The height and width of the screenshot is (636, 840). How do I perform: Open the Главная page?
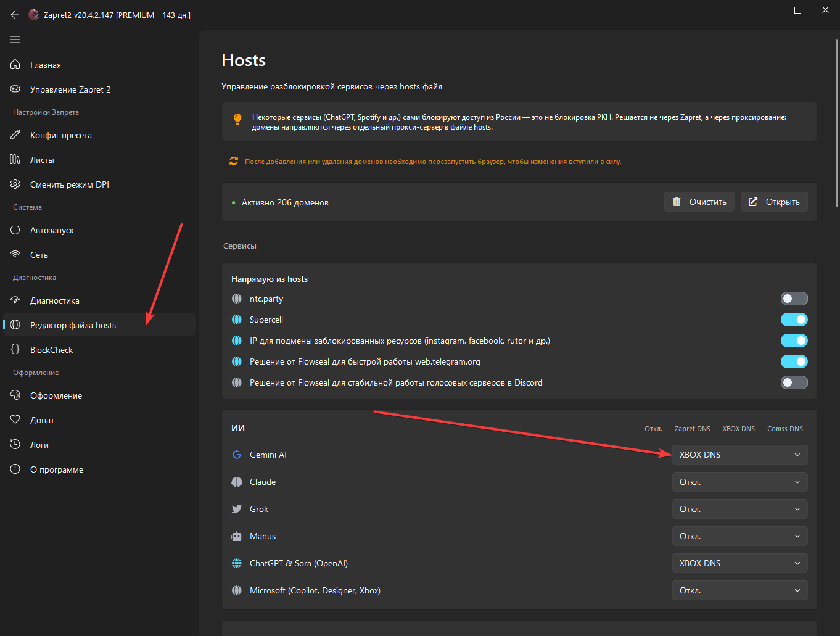pos(99,65)
